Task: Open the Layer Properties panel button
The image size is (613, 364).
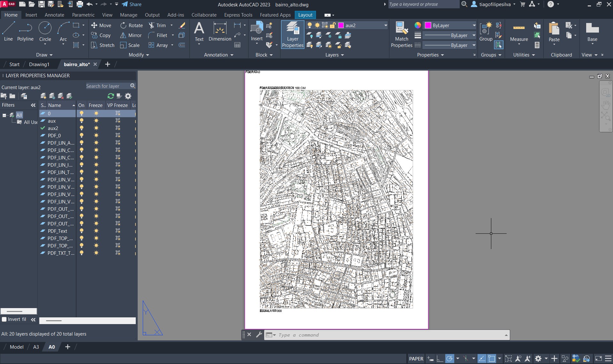Action: [292, 34]
